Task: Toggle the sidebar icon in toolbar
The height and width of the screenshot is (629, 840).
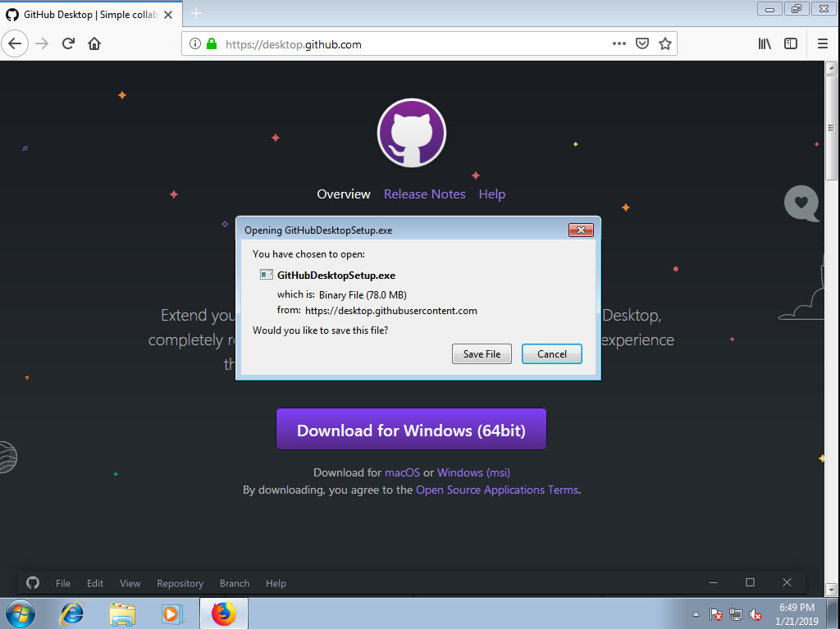Action: [x=791, y=44]
